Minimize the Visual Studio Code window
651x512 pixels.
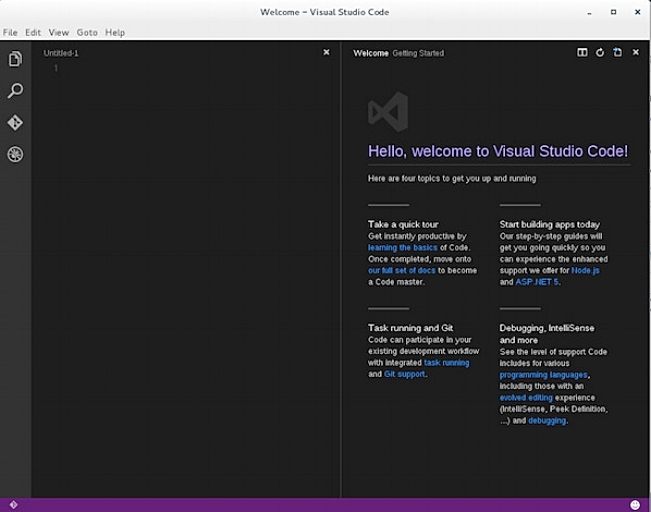(x=589, y=12)
